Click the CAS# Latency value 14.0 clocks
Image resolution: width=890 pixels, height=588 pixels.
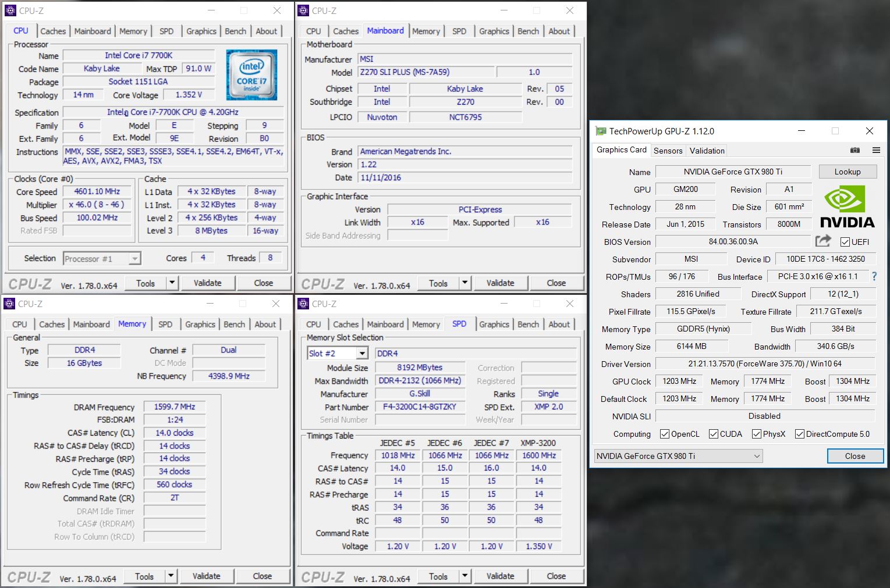[x=175, y=433]
